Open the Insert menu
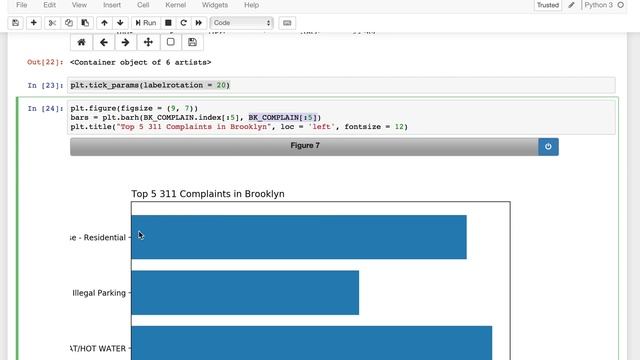Viewport: 640px width, 360px height. click(x=112, y=5)
